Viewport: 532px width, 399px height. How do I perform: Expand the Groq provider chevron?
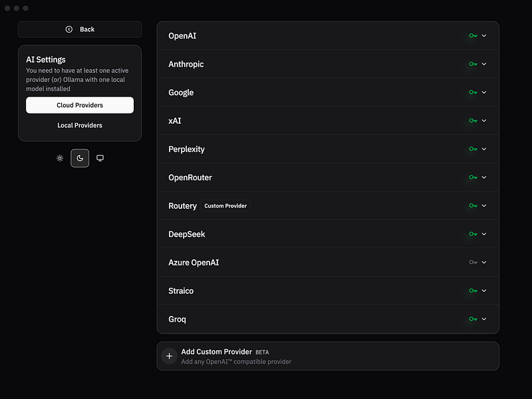tap(484, 319)
